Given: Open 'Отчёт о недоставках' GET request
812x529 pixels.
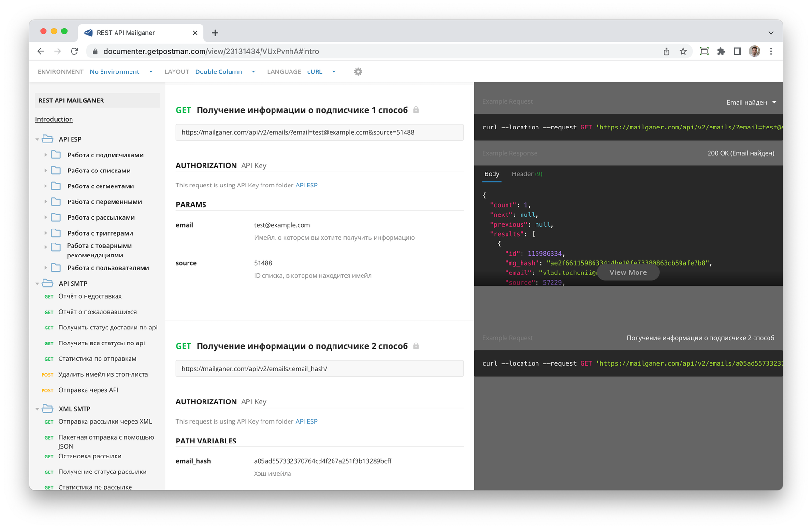Looking at the screenshot, I should coord(90,296).
